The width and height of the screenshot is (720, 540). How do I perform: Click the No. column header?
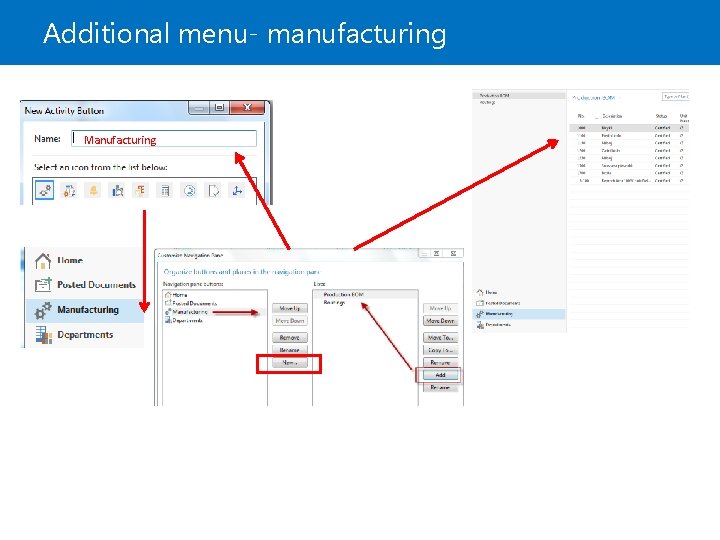coord(581,116)
